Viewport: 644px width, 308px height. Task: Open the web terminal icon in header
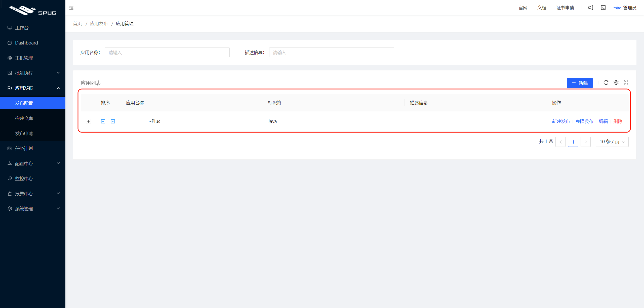(603, 8)
